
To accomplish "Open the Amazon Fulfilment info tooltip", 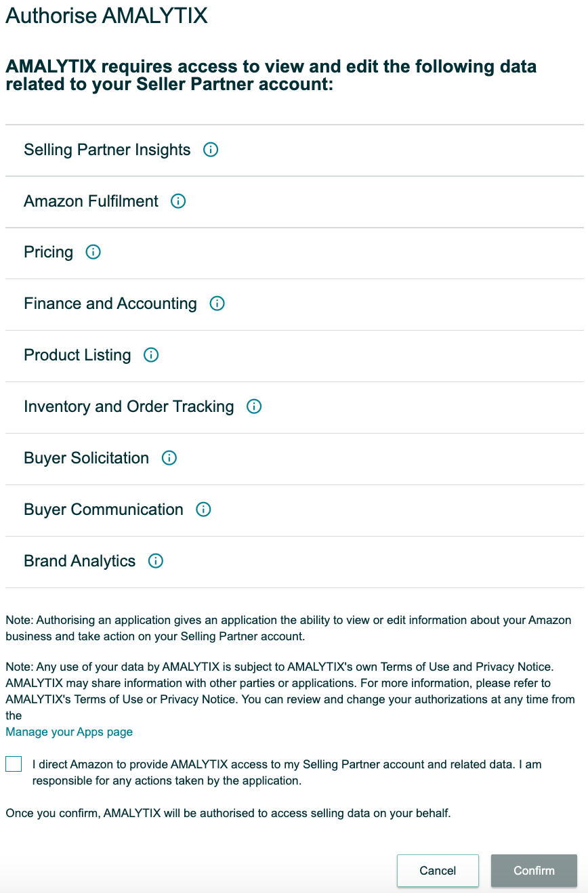I will point(178,201).
